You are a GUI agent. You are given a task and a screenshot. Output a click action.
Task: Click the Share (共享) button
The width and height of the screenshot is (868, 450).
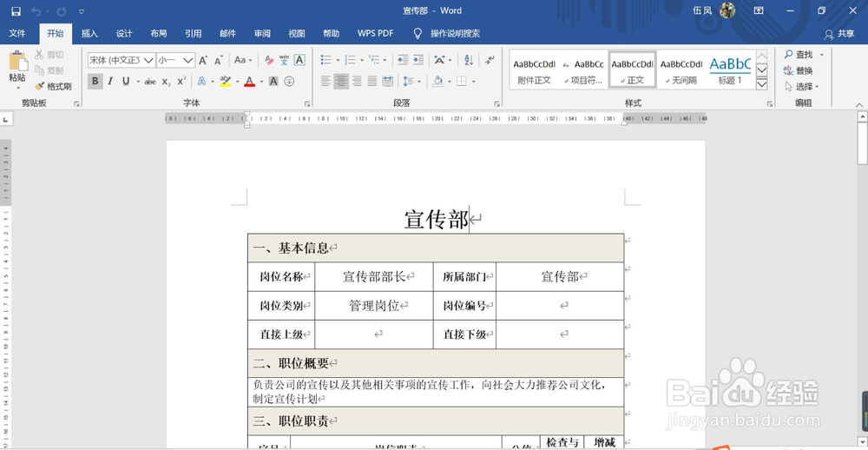click(x=839, y=34)
